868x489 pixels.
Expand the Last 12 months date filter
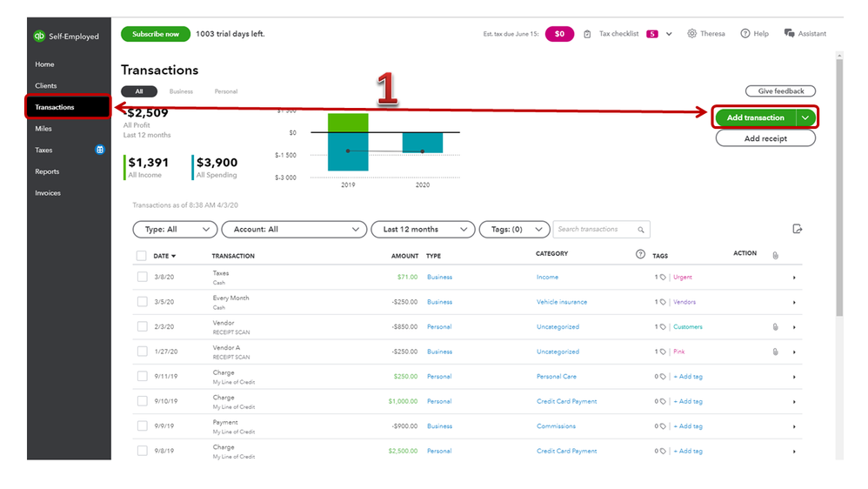tap(423, 229)
